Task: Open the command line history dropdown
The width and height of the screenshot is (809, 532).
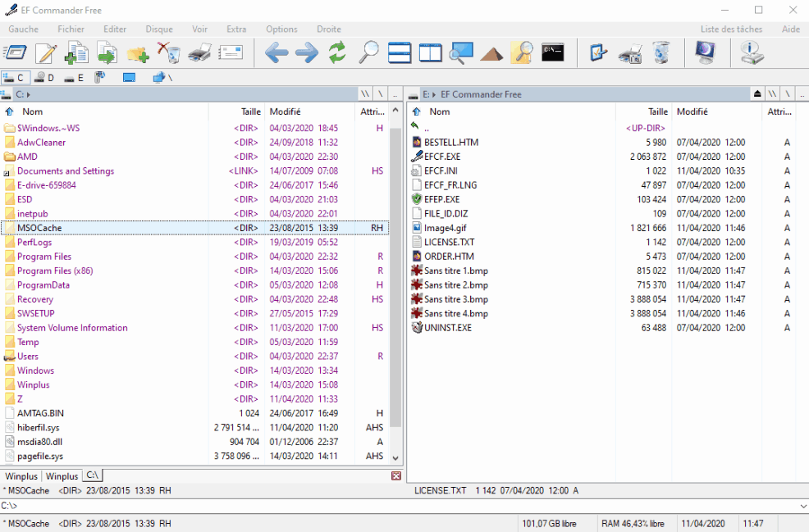Action: click(x=803, y=507)
